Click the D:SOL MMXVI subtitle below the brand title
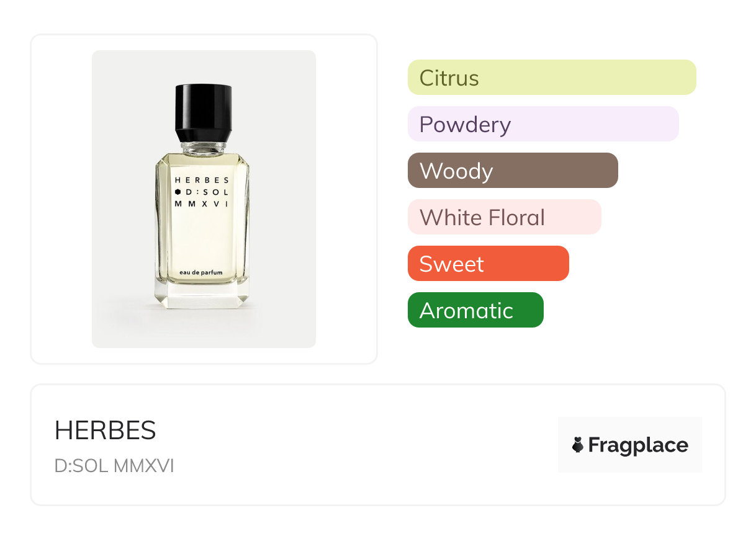Image resolution: width=756 pixels, height=536 pixels. pyautogui.click(x=114, y=466)
